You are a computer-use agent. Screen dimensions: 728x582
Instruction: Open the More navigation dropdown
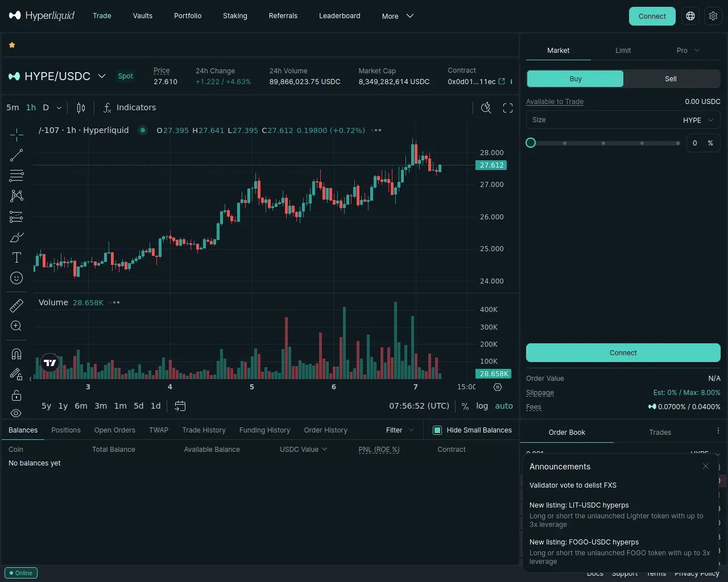[398, 16]
